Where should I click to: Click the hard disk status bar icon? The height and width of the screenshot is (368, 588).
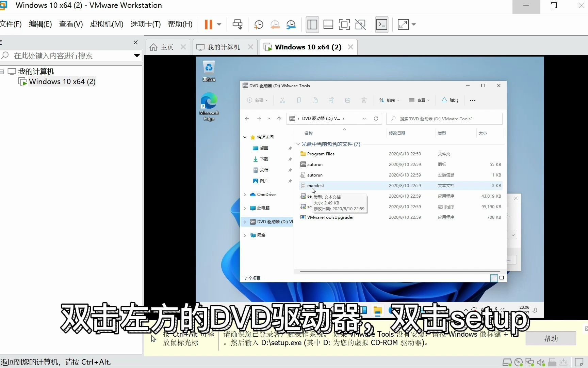coord(507,362)
